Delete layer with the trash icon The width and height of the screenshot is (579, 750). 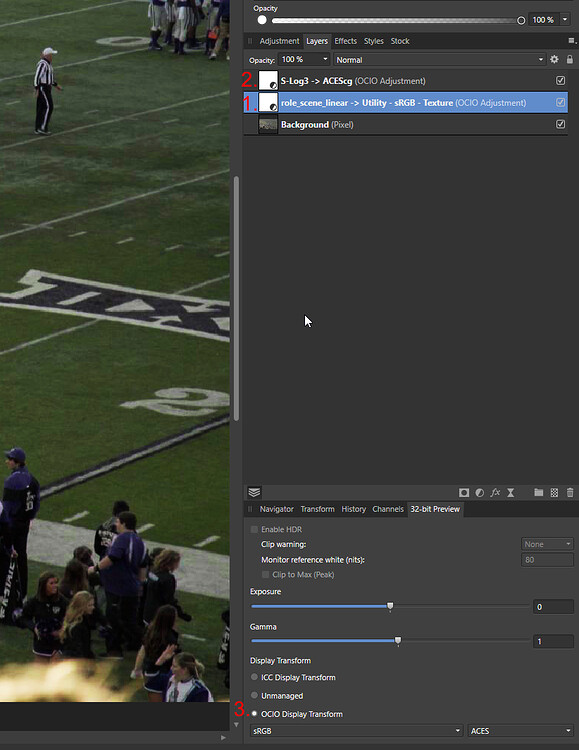[x=570, y=493]
